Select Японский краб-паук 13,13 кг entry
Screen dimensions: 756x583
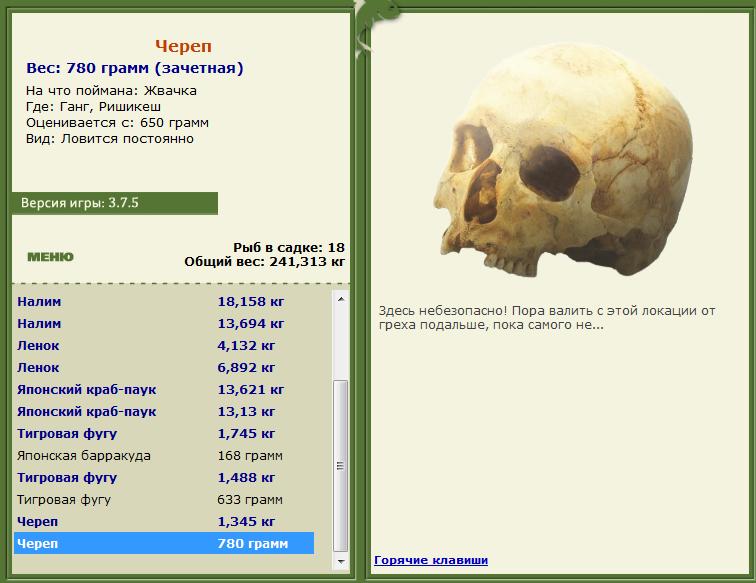pyautogui.click(x=164, y=412)
